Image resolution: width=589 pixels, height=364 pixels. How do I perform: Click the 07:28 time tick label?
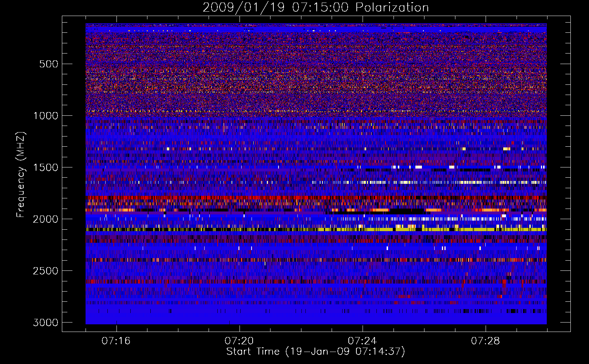click(485, 341)
